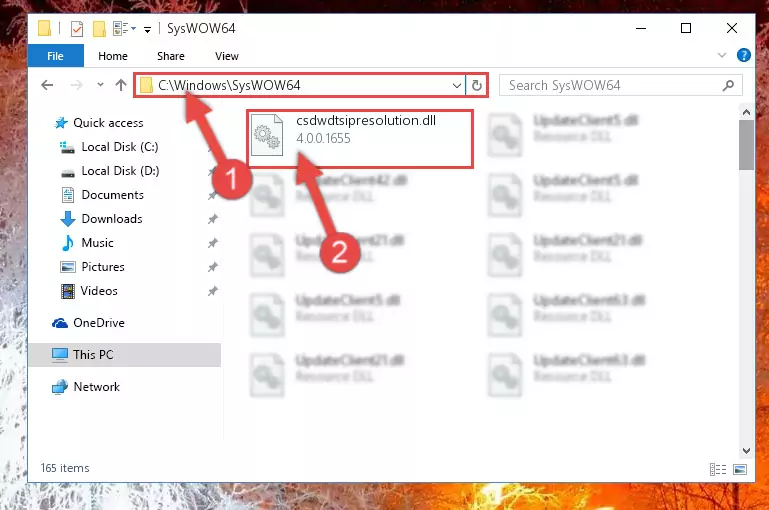This screenshot has width=769, height=510.
Task: Refresh the SysWOW64 folder
Action: 476,85
